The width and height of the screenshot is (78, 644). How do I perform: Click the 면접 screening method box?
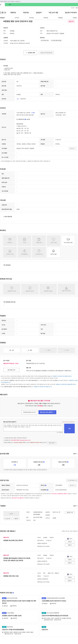30,350
